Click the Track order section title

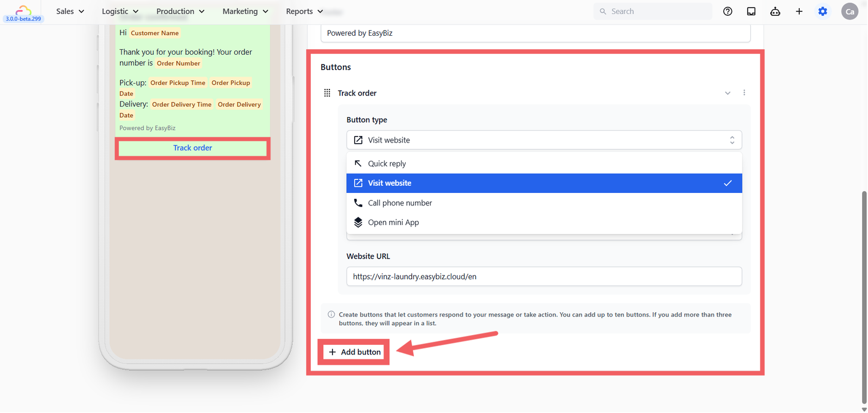(357, 93)
